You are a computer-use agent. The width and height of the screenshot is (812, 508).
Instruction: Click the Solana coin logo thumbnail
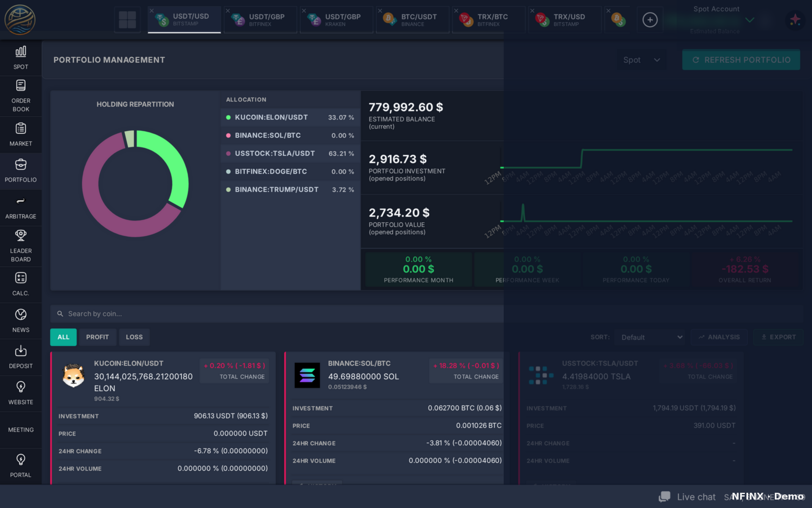[x=307, y=375]
